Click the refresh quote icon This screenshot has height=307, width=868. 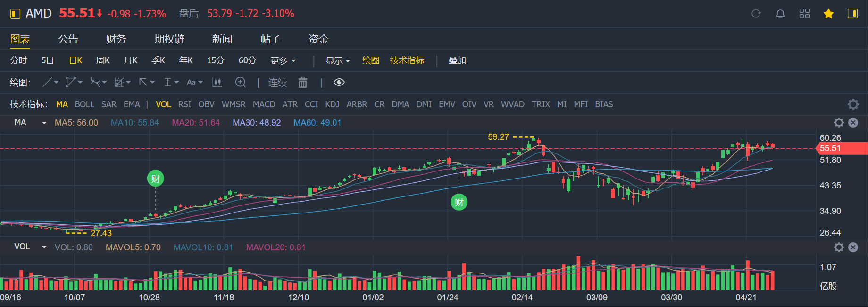pos(756,14)
